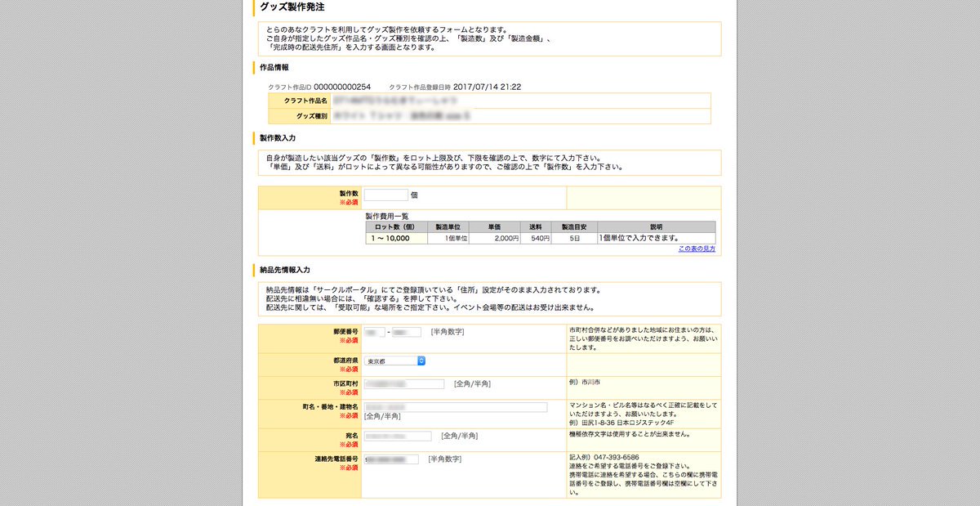
Task: Click the 1個単位で入力できます。 description cell
Action: (x=657, y=239)
